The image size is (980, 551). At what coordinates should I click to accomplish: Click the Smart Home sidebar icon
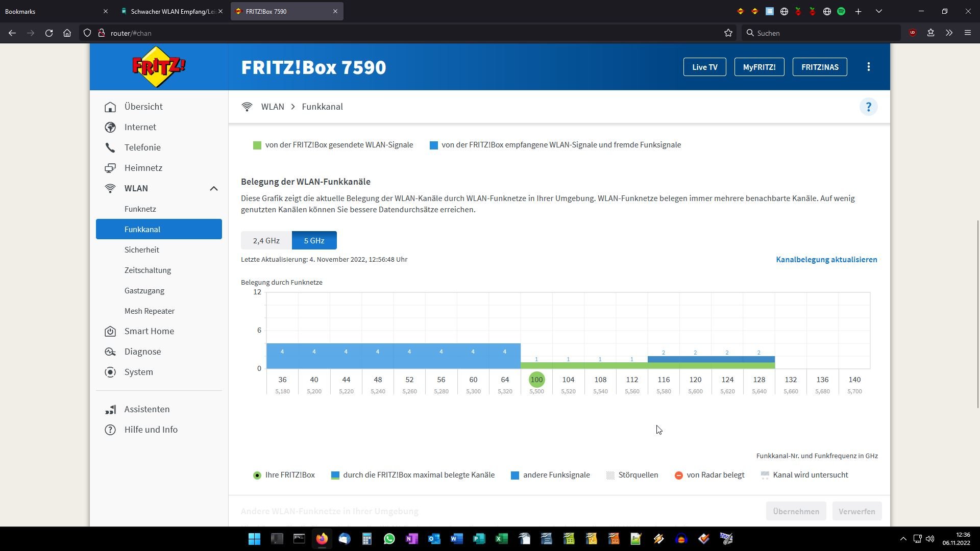click(110, 331)
